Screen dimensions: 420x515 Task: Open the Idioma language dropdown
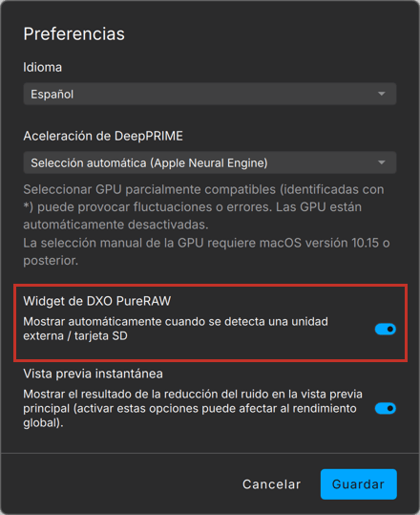[x=210, y=94]
